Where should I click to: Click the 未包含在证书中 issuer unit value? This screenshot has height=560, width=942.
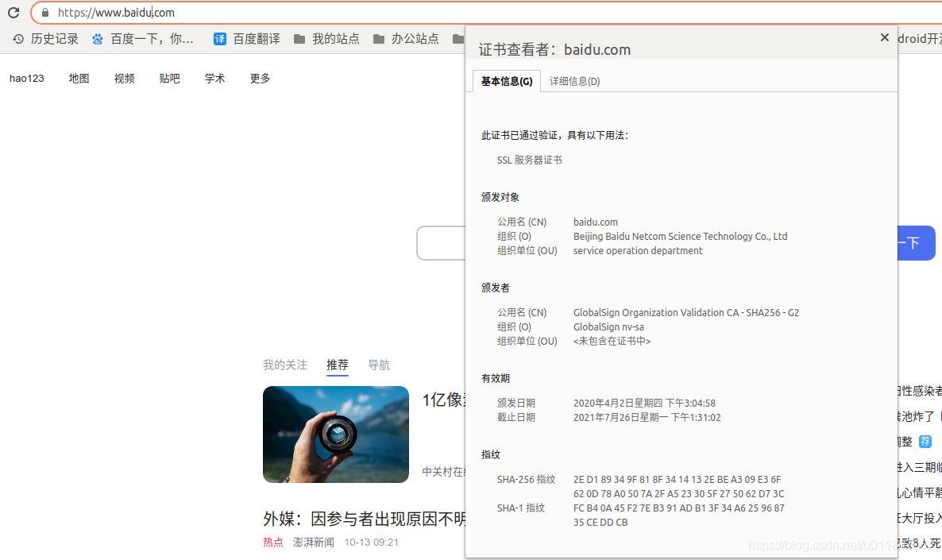[x=612, y=342]
